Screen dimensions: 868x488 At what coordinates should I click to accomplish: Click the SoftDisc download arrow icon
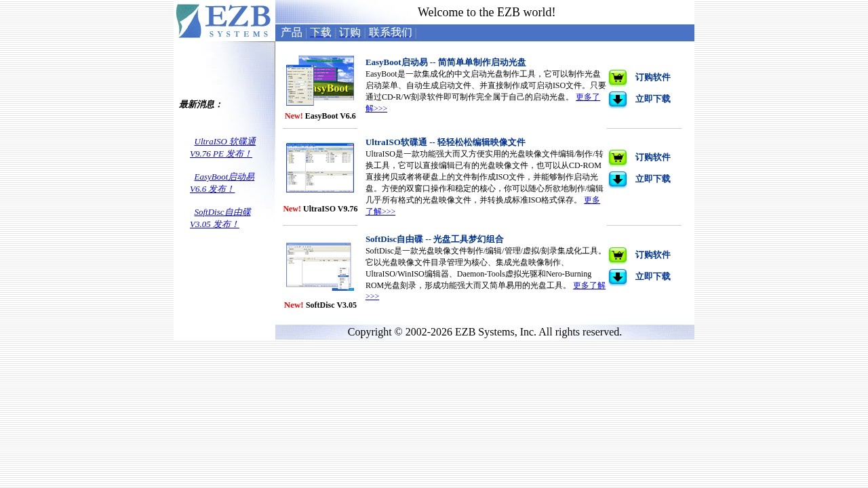point(618,277)
